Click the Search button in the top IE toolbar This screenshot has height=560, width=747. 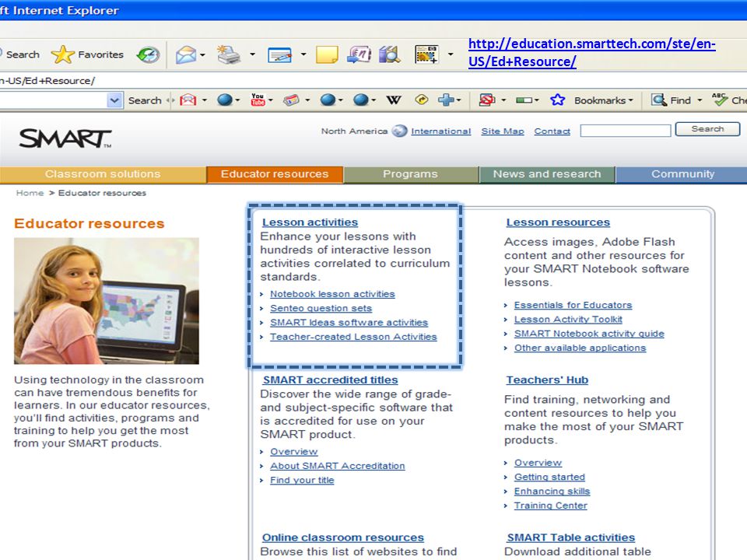[x=19, y=54]
